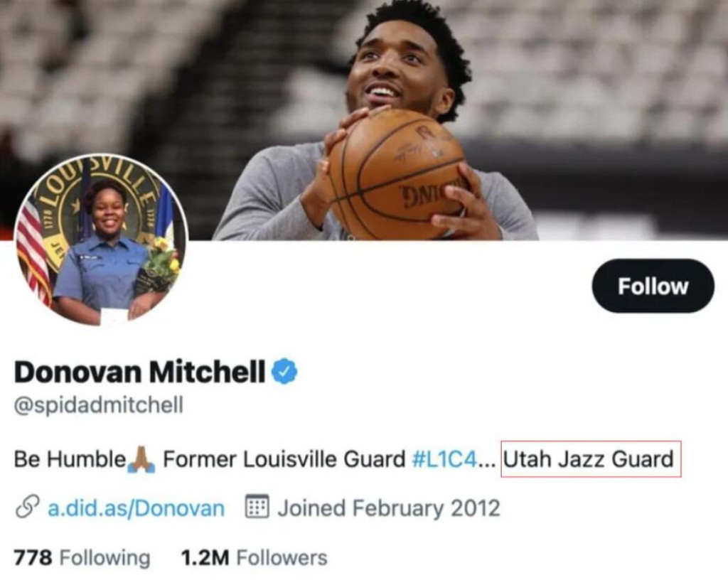Click the basketball in the header image
This screenshot has width=728, height=585.
click(396, 174)
